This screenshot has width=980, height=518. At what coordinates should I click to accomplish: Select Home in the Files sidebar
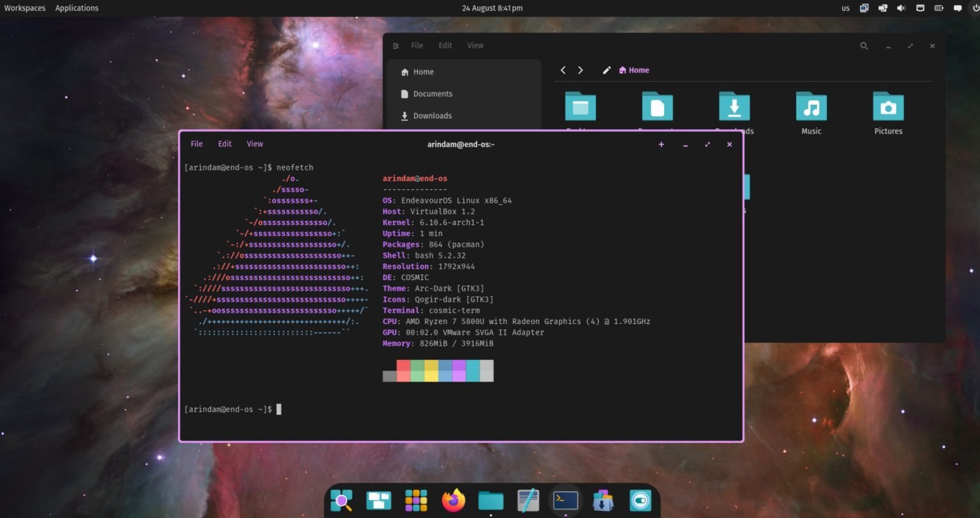(x=464, y=72)
